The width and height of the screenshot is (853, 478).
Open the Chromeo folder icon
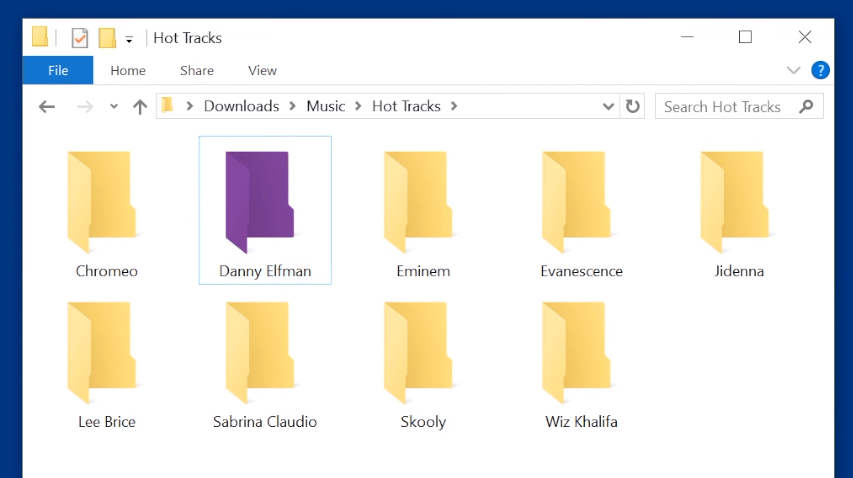click(102, 202)
